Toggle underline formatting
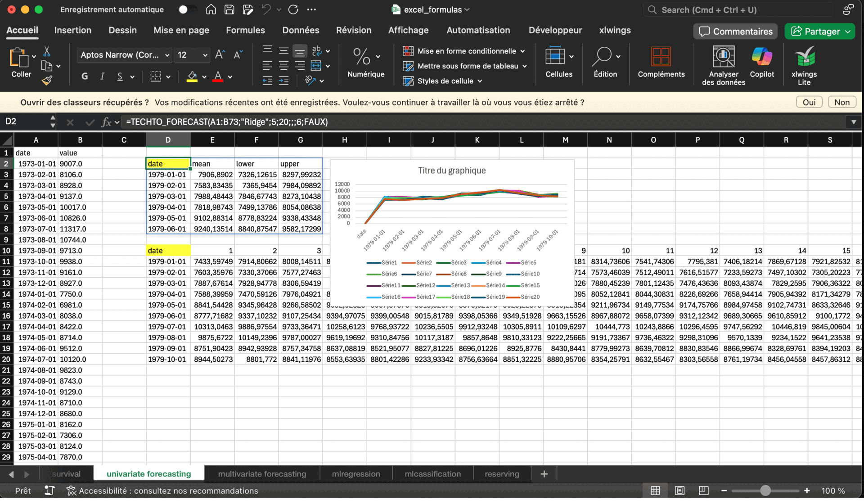 (x=120, y=76)
